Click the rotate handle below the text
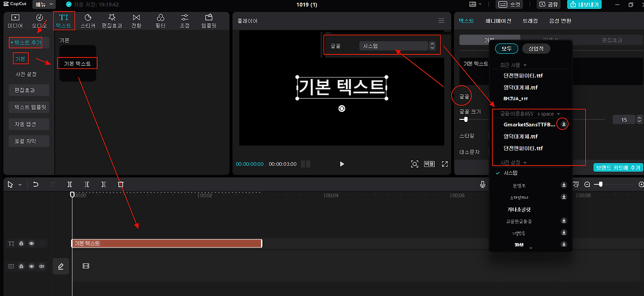 pos(342,108)
